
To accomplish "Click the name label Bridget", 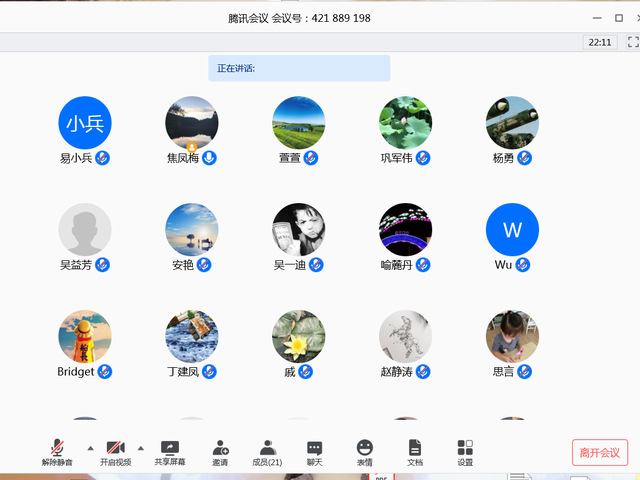I will (76, 372).
